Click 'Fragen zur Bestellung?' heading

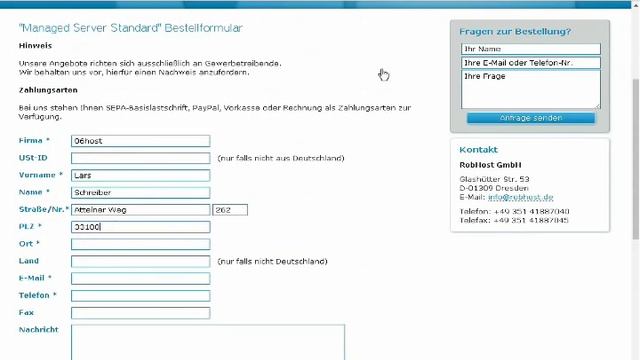click(x=515, y=31)
